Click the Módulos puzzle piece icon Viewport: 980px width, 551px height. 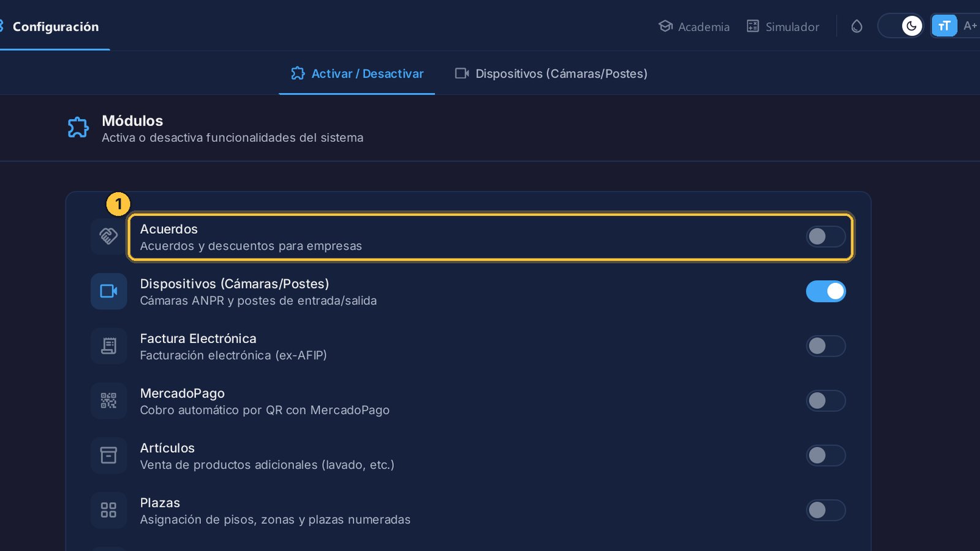tap(78, 127)
